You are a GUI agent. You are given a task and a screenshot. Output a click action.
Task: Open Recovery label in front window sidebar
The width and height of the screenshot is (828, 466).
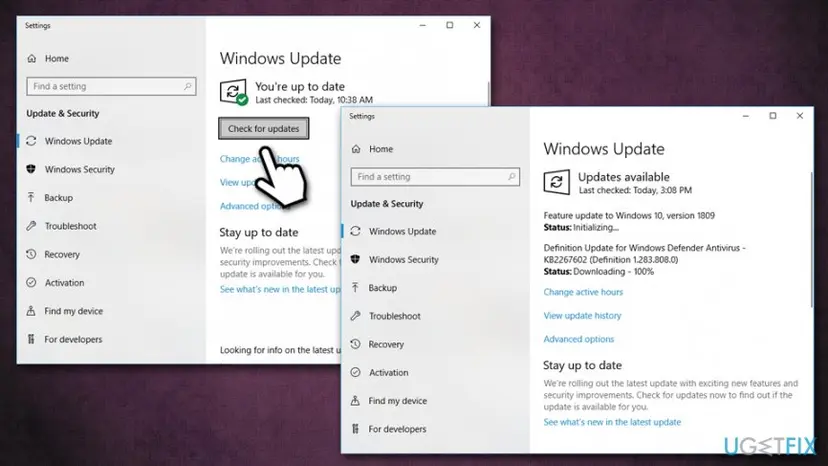pos(386,344)
